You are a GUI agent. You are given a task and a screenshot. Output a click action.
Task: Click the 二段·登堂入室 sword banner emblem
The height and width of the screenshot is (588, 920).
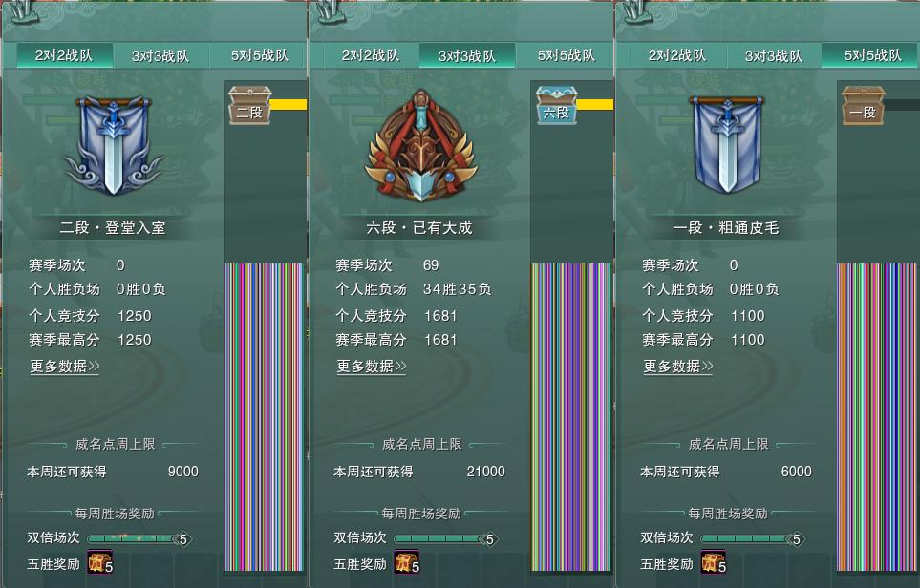[x=114, y=145]
